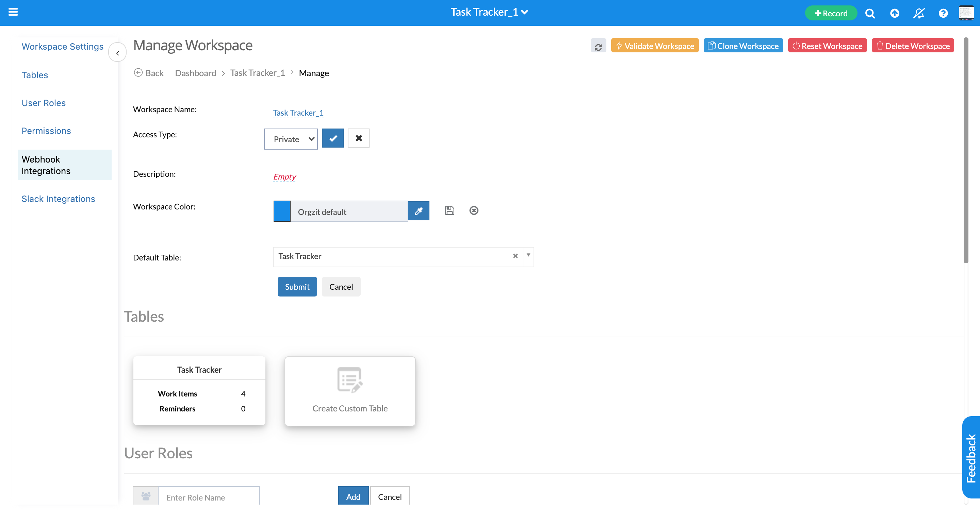Click the Enter Role Name field
980x525 pixels.
click(209, 496)
